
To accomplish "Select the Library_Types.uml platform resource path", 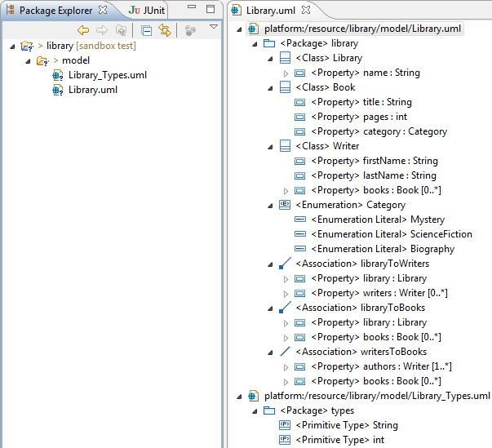I will (x=377, y=396).
